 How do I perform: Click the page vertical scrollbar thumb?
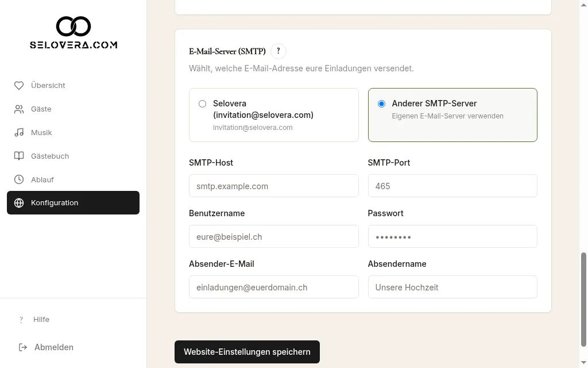[583, 300]
